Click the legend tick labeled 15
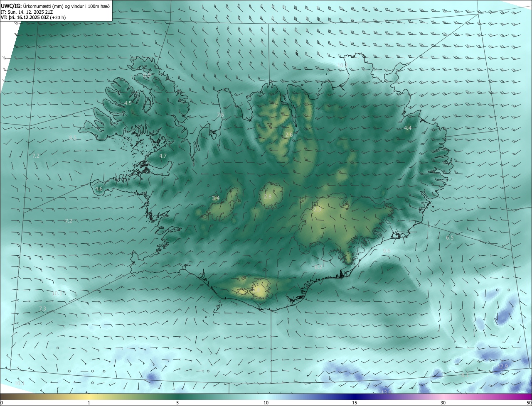The image size is (532, 406). click(x=355, y=403)
